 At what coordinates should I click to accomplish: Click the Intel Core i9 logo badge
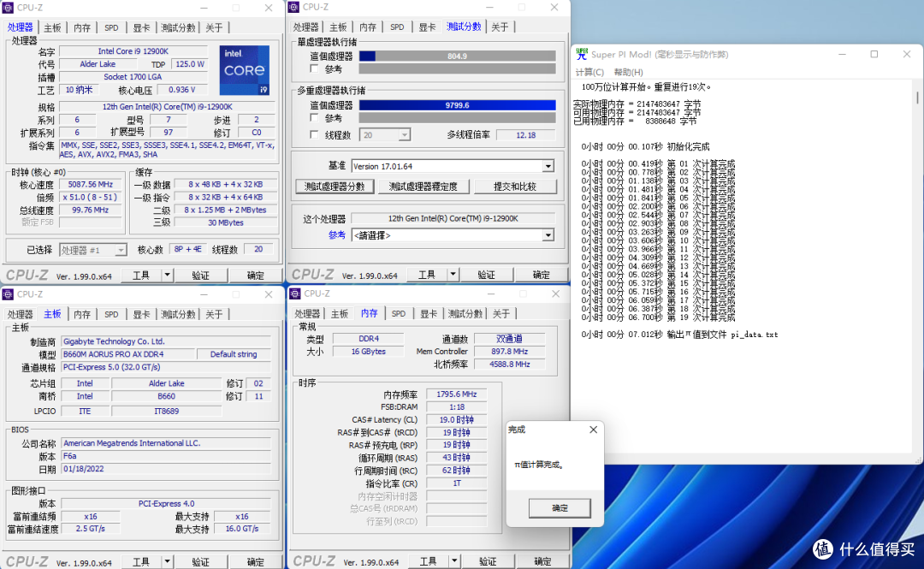pyautogui.click(x=245, y=70)
